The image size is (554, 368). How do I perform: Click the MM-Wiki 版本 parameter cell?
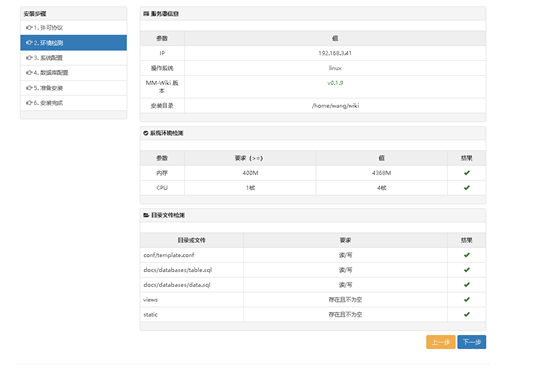[162, 87]
